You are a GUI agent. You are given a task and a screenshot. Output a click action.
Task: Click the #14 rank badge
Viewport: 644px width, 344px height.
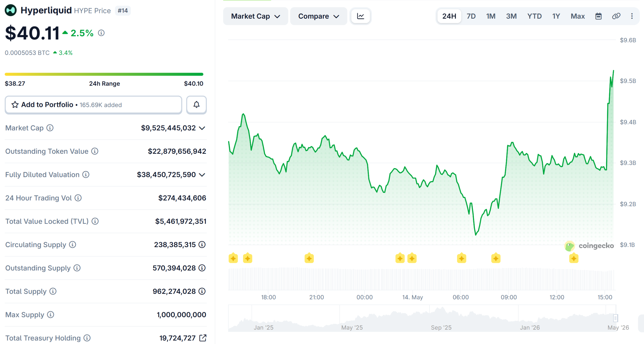[123, 11]
